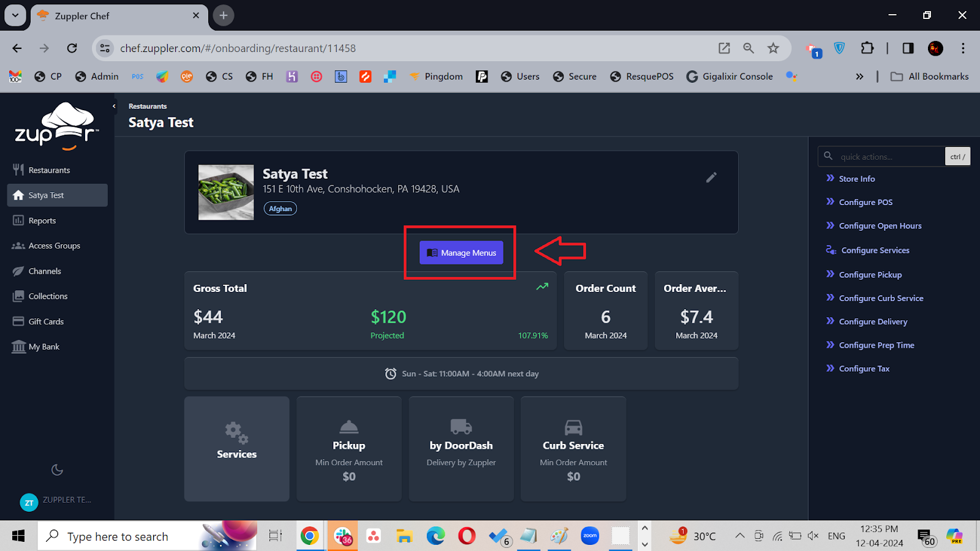The height and width of the screenshot is (551, 980).
Task: Click the address bar URL
Action: pos(238,48)
